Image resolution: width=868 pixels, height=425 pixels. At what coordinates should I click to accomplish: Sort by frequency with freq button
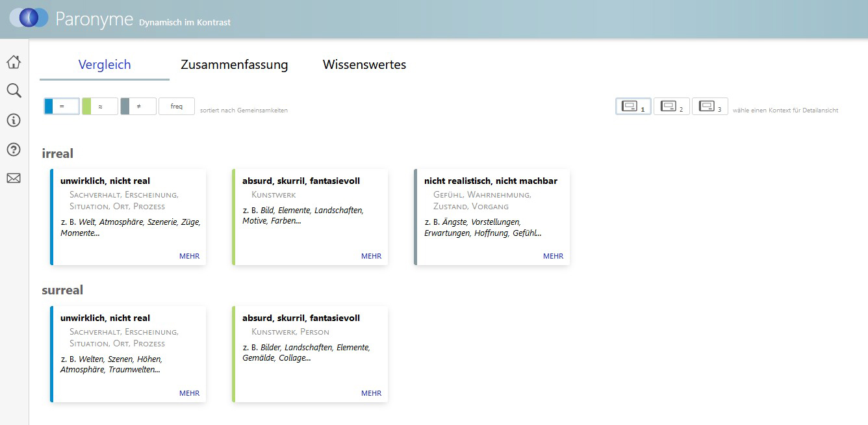pos(177,106)
